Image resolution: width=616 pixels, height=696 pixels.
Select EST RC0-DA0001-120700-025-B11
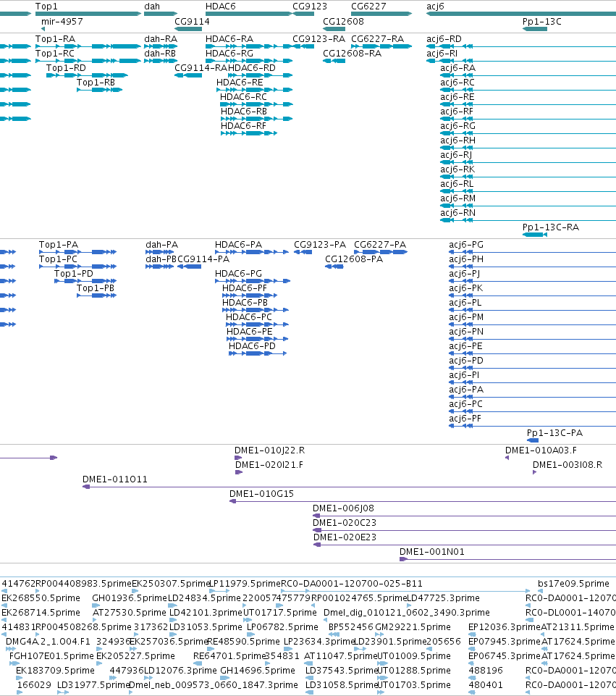352,583
